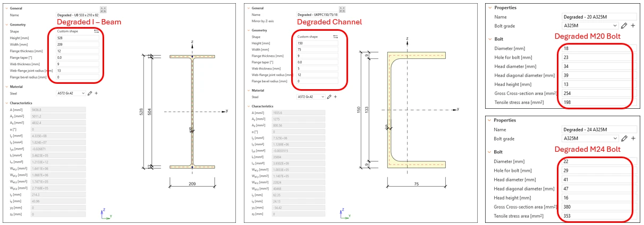
Task: Click the channel Width field showing 75
Action: (317, 49)
